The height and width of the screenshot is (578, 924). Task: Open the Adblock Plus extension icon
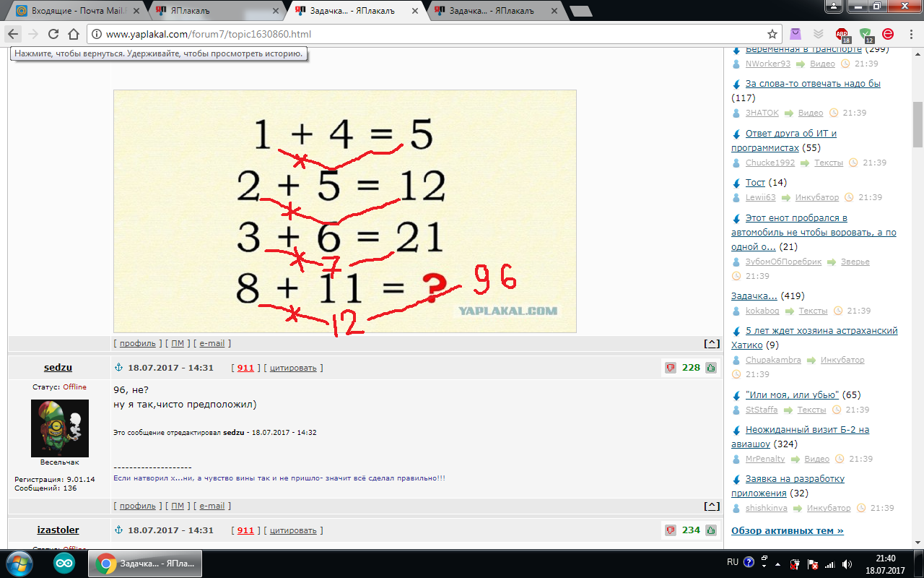[842, 35]
